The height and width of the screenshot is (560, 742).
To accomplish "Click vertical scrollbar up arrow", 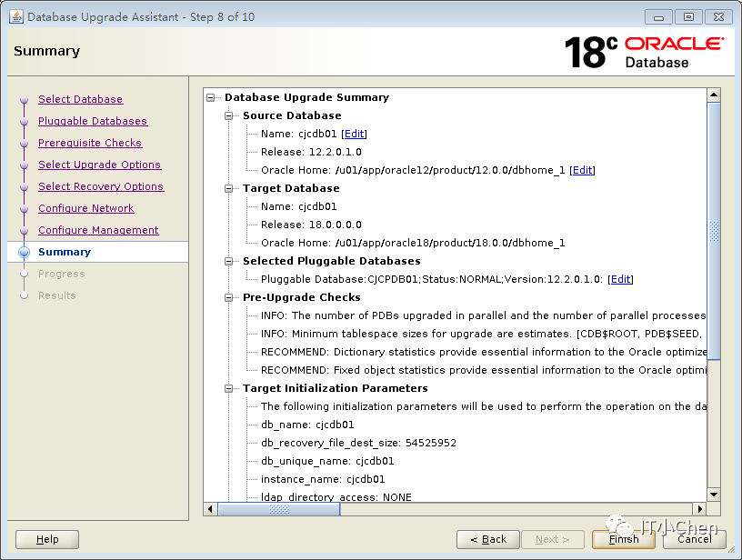I will [714, 95].
